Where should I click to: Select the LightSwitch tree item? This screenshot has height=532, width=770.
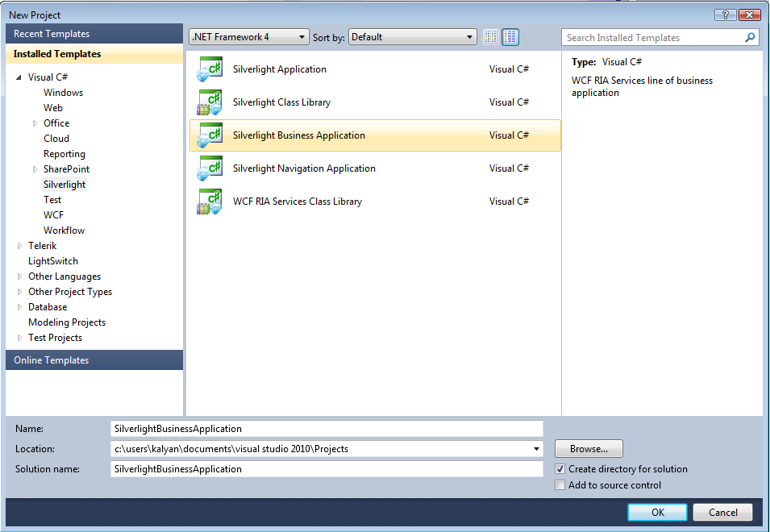pyautogui.click(x=53, y=261)
